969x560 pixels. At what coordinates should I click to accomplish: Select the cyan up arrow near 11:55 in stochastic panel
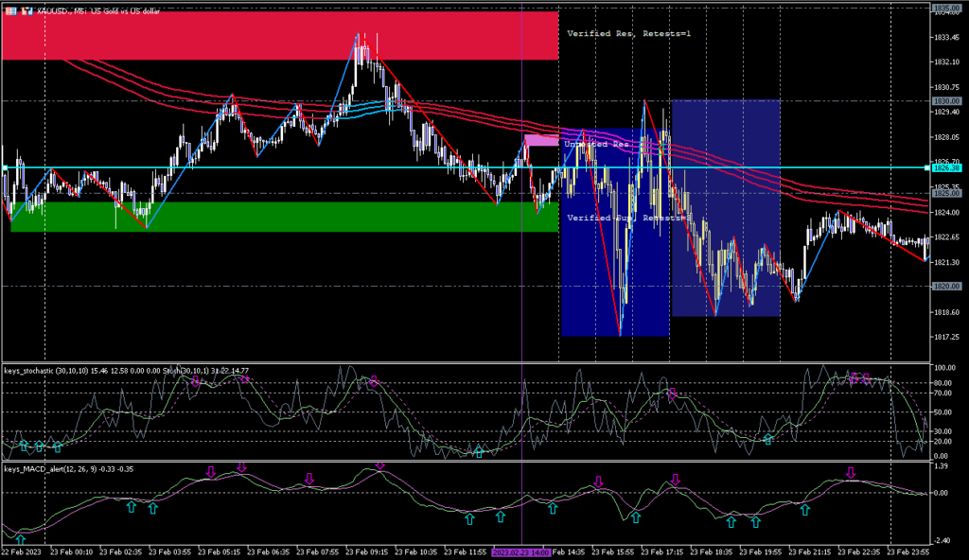click(x=479, y=452)
